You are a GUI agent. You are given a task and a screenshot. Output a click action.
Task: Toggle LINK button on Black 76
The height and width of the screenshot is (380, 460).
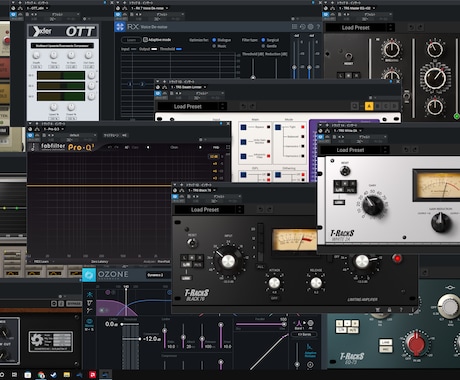187,278
